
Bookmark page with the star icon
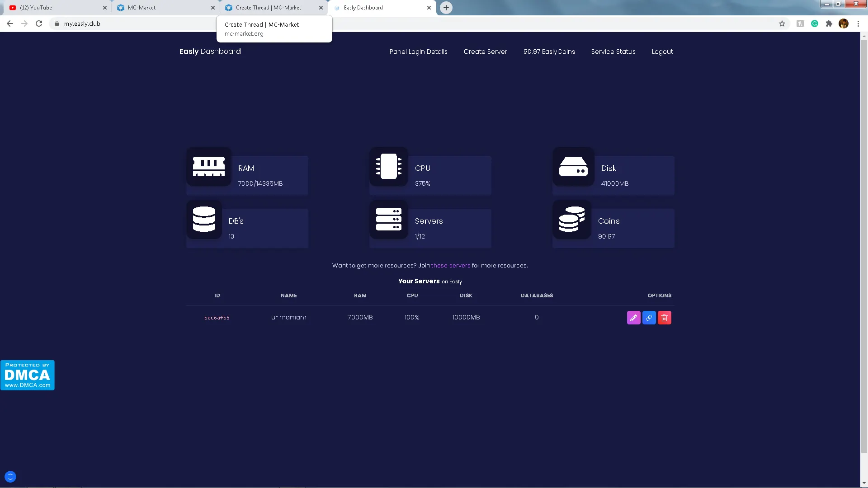[782, 23]
